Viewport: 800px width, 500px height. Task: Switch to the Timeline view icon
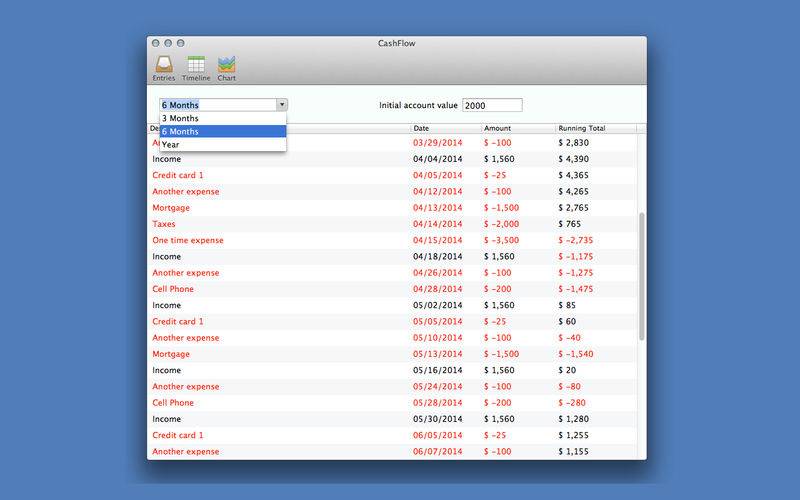[196, 68]
